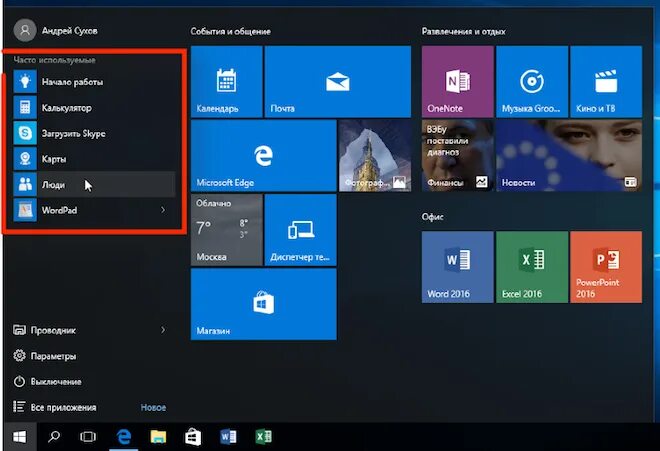The image size is (660, 451).
Task: Launch the Word 2016 tile
Action: click(x=458, y=267)
